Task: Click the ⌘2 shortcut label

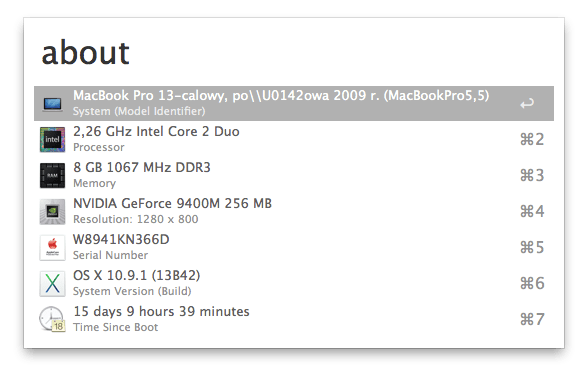Action: (532, 140)
